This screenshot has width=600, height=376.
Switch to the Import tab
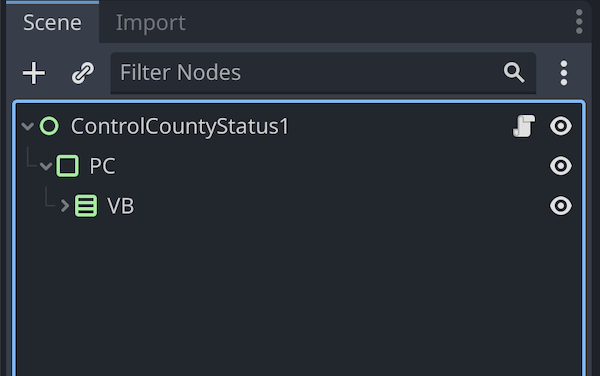click(150, 23)
